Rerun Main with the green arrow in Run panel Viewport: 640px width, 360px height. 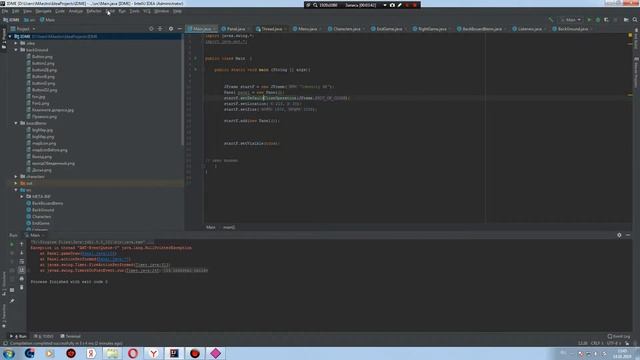point(12,244)
